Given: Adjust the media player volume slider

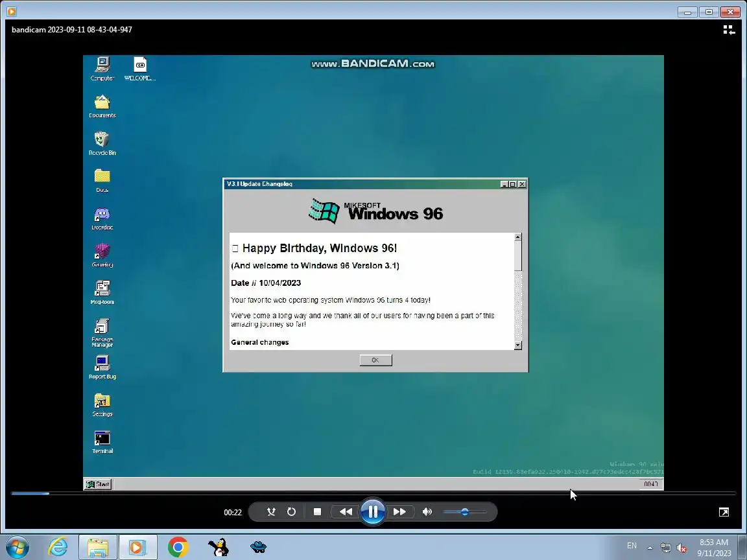Looking at the screenshot, I should pos(465,512).
